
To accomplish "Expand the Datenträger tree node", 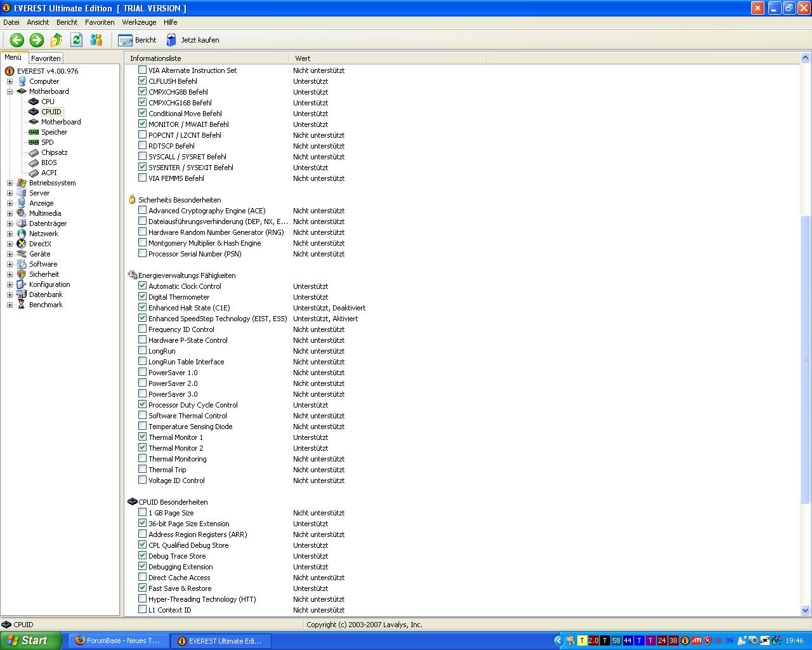I will tap(10, 223).
